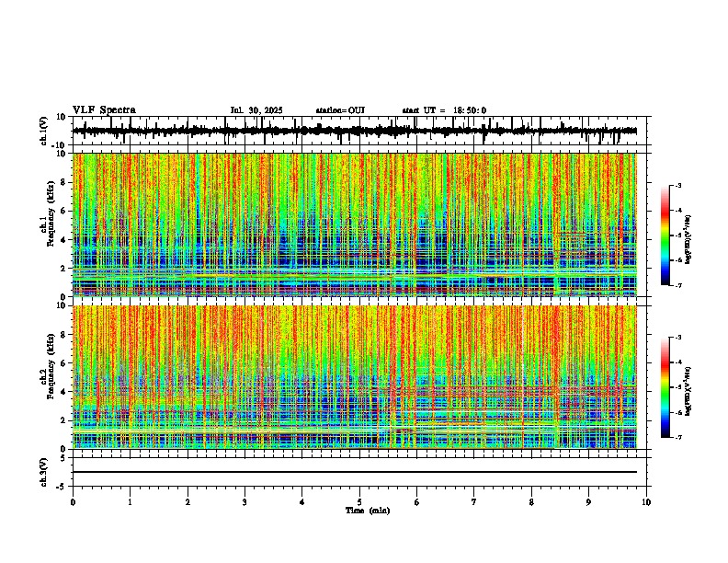The height and width of the screenshot is (563, 728).
Task: Click the ch.2 log(PSD) colorbar label
Action: [688, 391]
